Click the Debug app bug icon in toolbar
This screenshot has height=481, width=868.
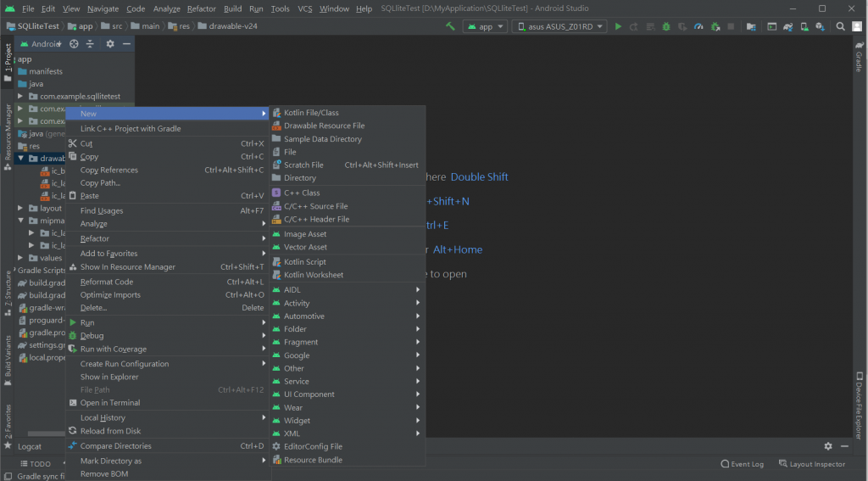[x=666, y=26]
